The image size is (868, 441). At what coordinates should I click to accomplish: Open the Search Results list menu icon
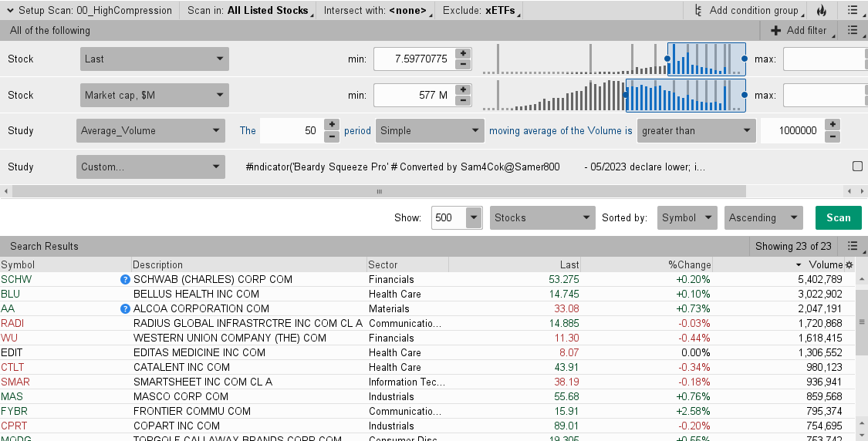(853, 246)
